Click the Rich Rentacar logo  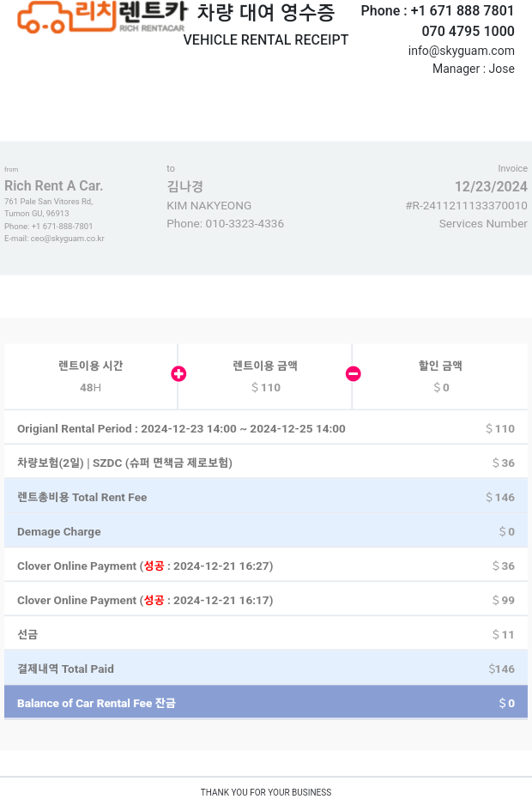click(x=101, y=16)
